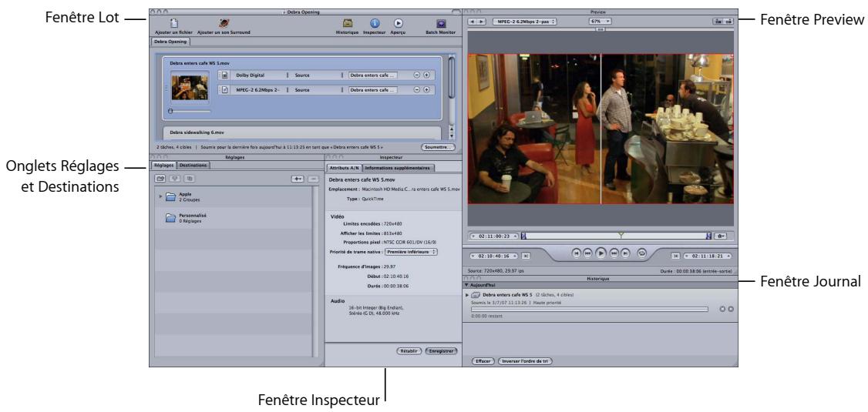The height and width of the screenshot is (412, 868).
Task: Click the Dolby Digital output filename field
Action: pos(372,75)
